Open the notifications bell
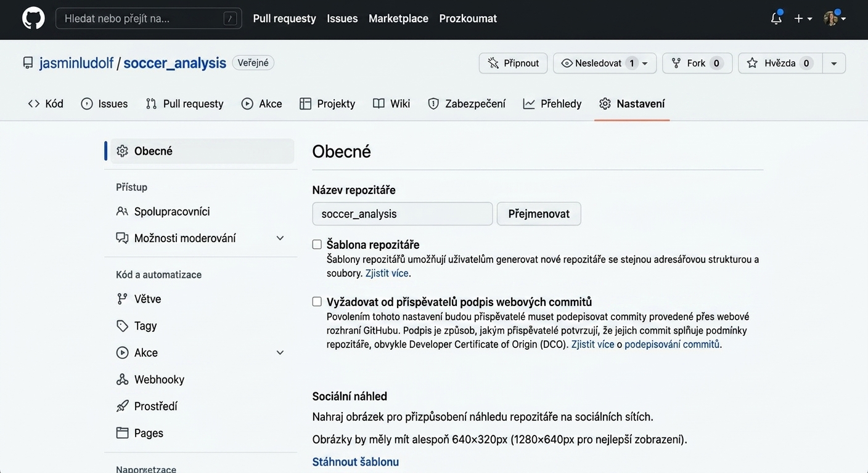The height and width of the screenshot is (473, 868). (x=776, y=18)
